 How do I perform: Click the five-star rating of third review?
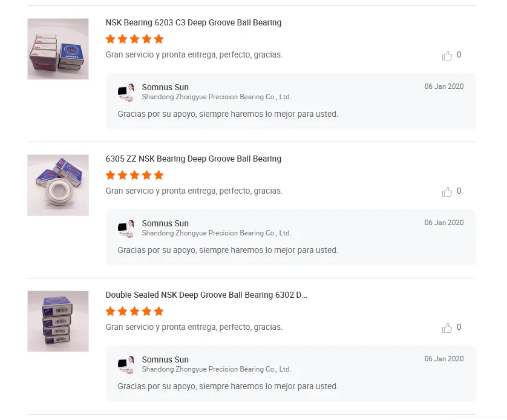[134, 312]
